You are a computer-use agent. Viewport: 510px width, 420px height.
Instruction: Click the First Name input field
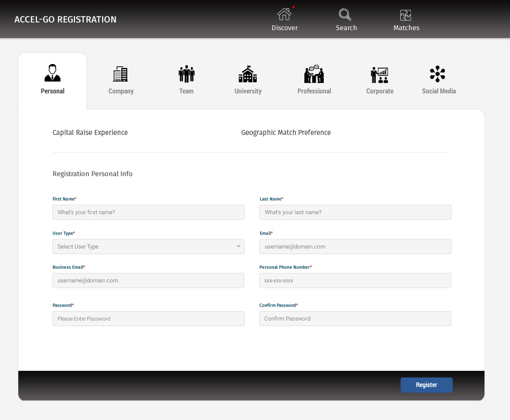(148, 212)
